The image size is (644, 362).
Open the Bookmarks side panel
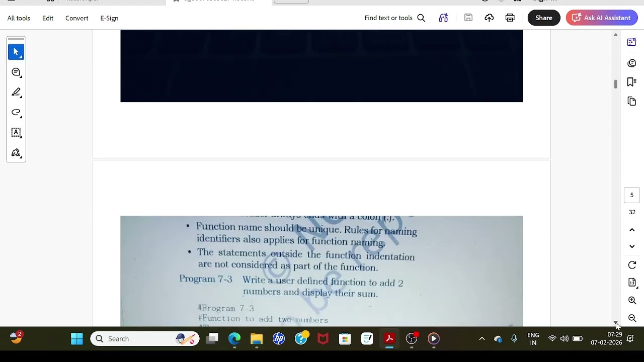pos(632,82)
